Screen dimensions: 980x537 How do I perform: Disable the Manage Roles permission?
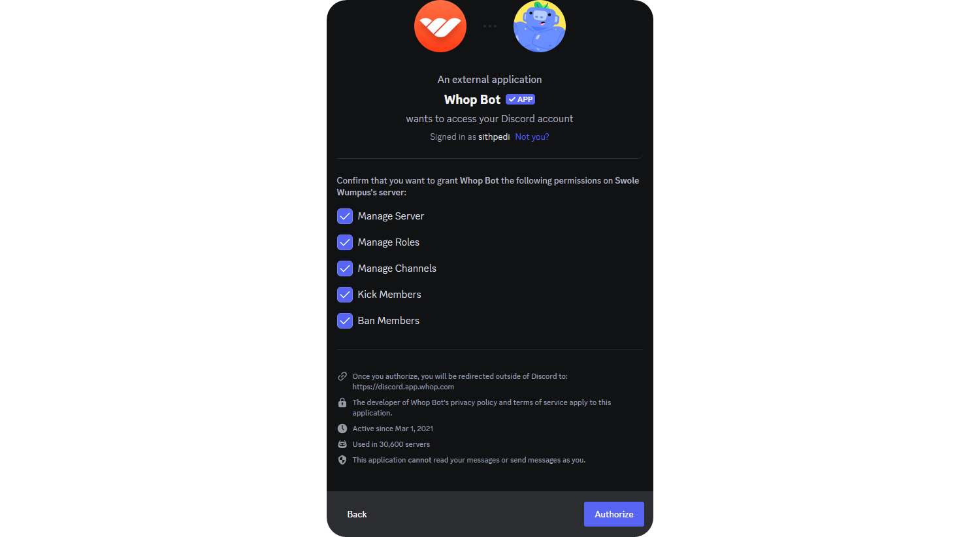point(344,242)
